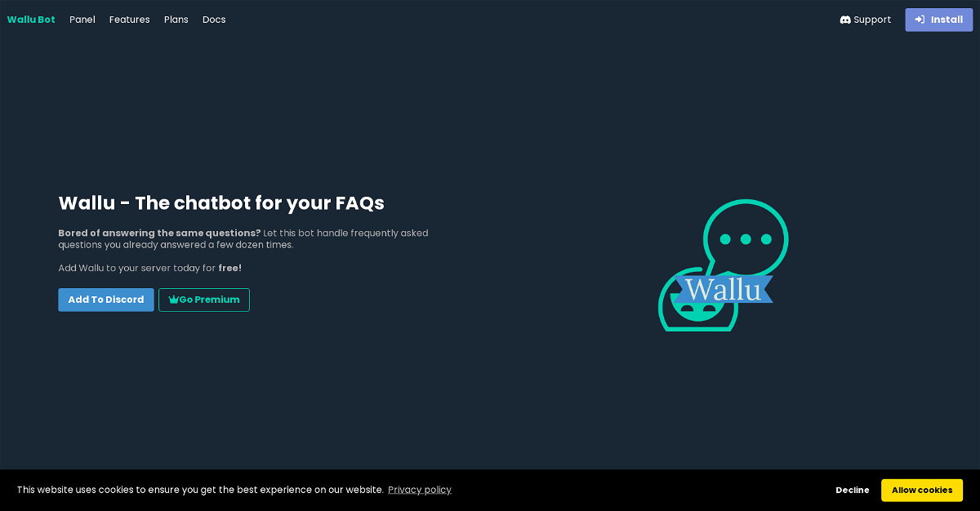The height and width of the screenshot is (511, 980).
Task: Click the cookie notice message text
Action: (x=200, y=490)
